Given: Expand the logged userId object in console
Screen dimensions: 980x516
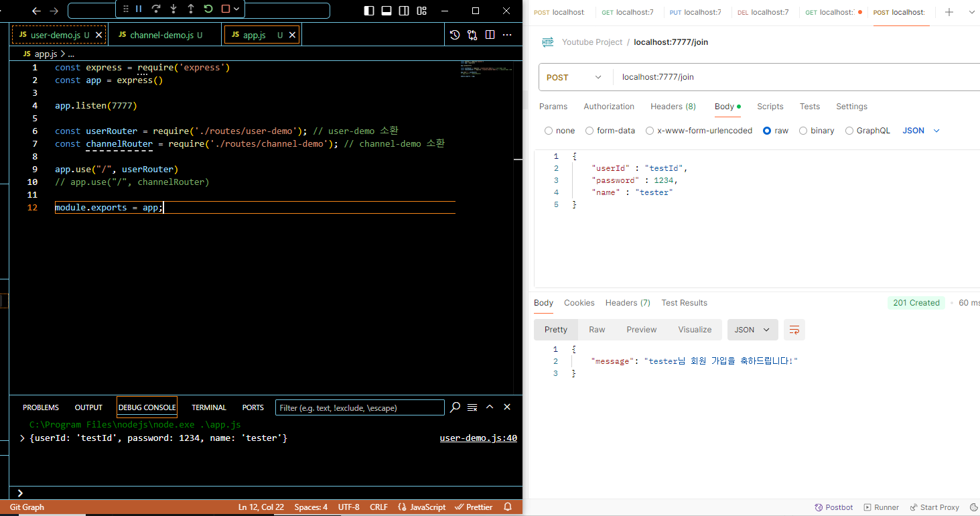Looking at the screenshot, I should tap(23, 438).
